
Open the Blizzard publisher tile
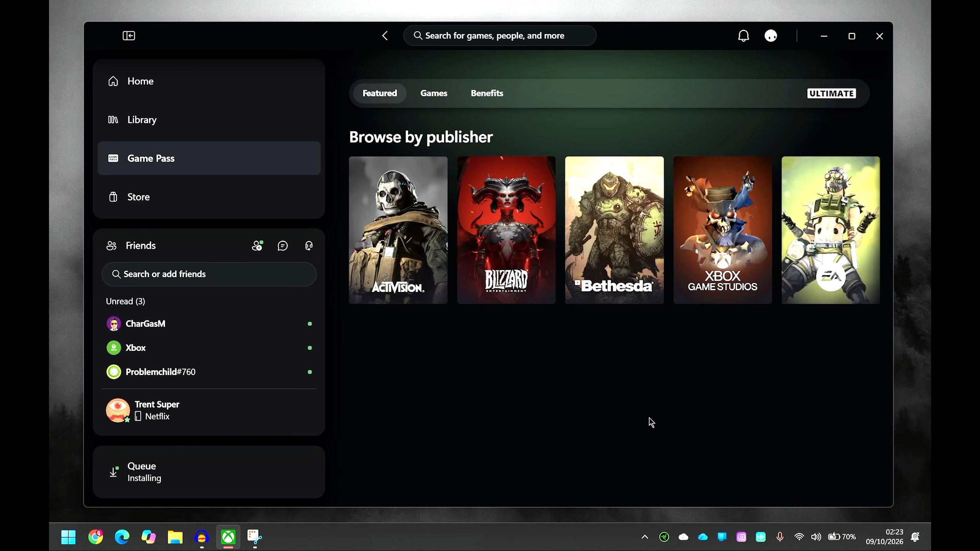coord(506,230)
